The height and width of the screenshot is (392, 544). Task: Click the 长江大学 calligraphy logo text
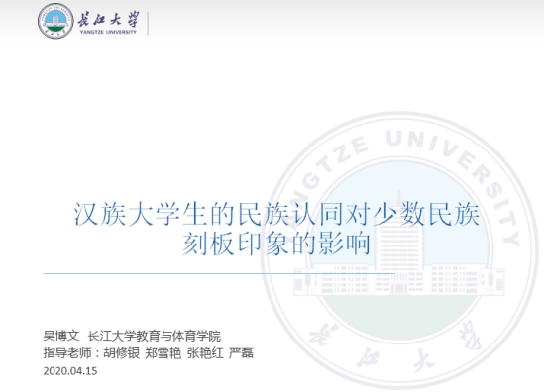coord(108,19)
